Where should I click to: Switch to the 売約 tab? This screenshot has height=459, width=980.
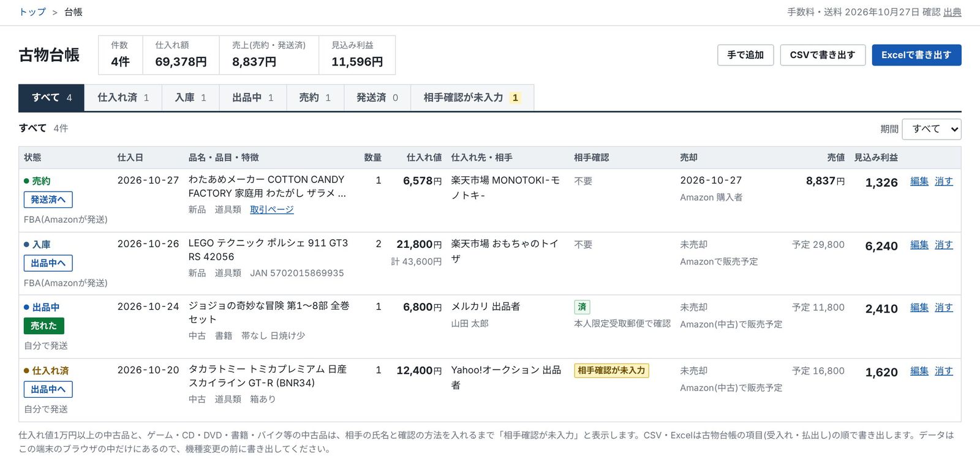(x=315, y=98)
